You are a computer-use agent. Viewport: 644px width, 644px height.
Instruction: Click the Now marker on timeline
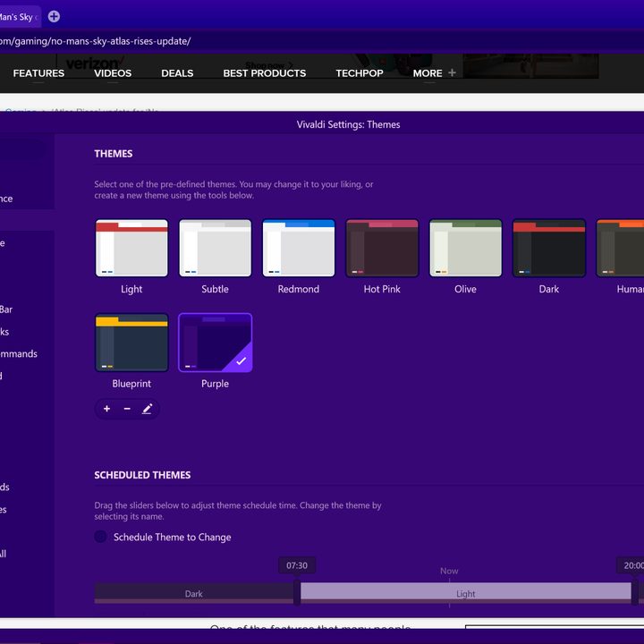click(449, 571)
